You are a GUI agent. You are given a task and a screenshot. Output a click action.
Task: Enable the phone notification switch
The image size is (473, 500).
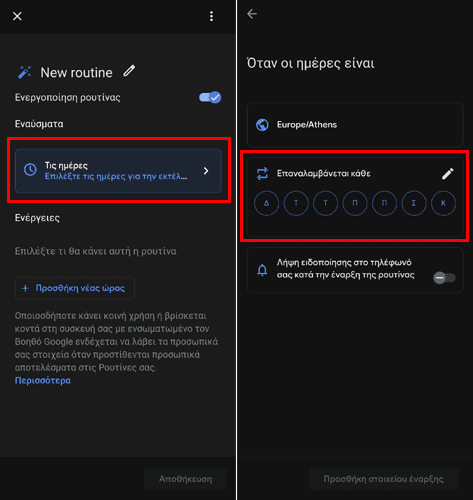click(x=444, y=278)
